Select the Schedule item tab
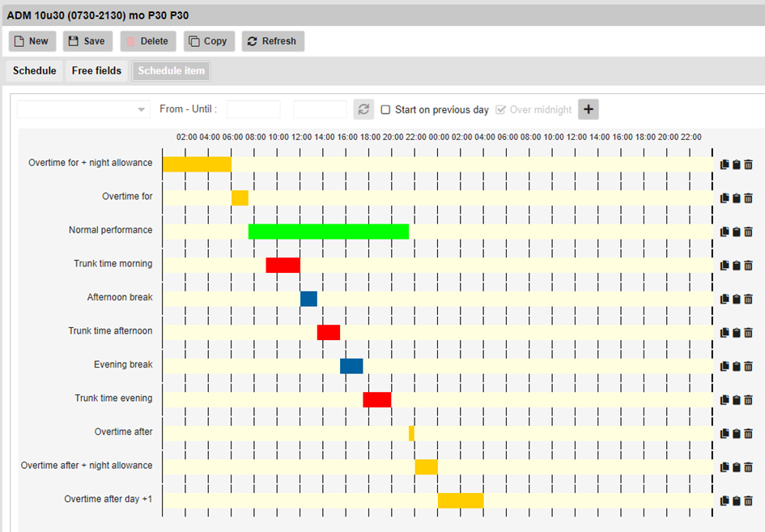Image resolution: width=765 pixels, height=532 pixels. click(x=172, y=70)
